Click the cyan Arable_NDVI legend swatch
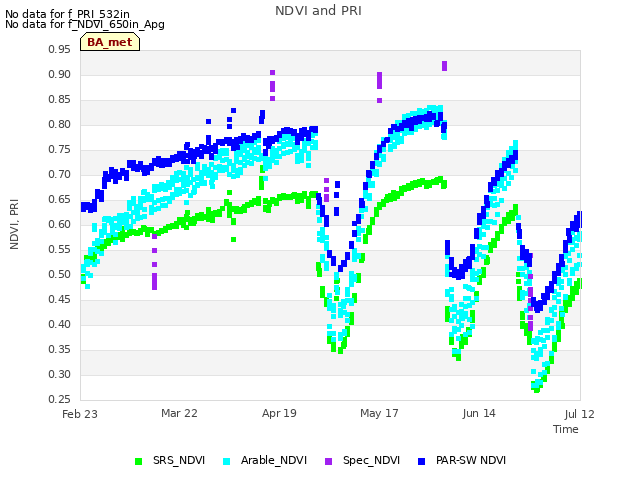 click(227, 461)
